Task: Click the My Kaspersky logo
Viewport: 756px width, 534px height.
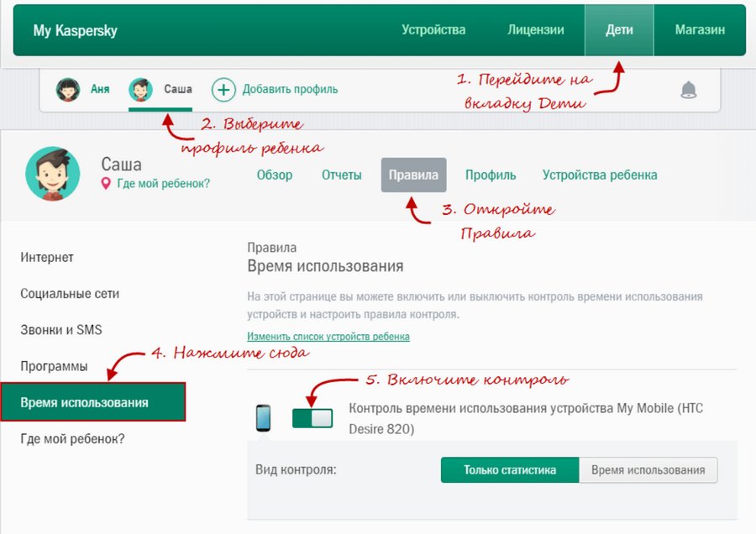Action: point(76,30)
